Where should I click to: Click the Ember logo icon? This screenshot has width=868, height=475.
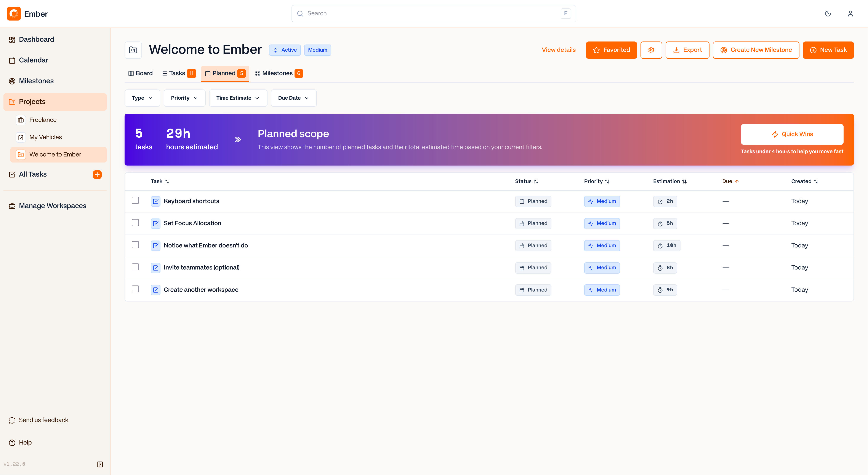(14, 13)
